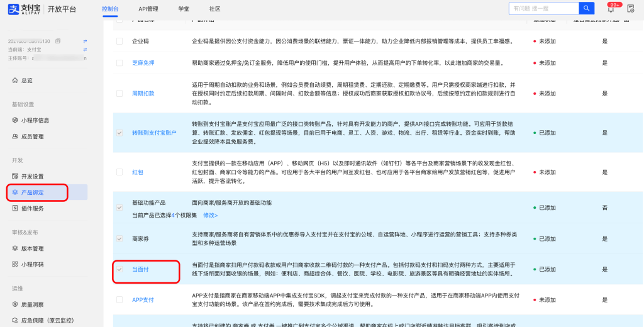
Task: Check the 企业码 product checkbox
Action: tap(119, 41)
